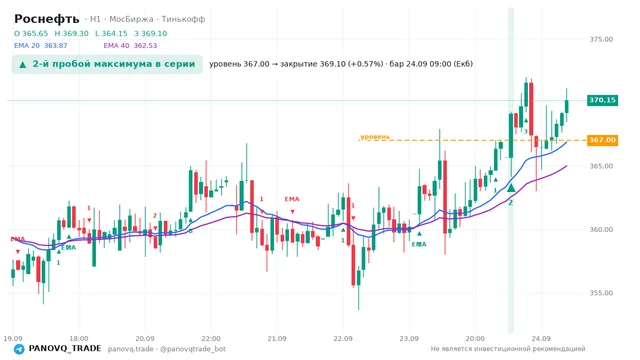Click the PANOVQ_TRADE channel name
Image resolution: width=640 pixels, height=360 pixels.
[65, 349]
